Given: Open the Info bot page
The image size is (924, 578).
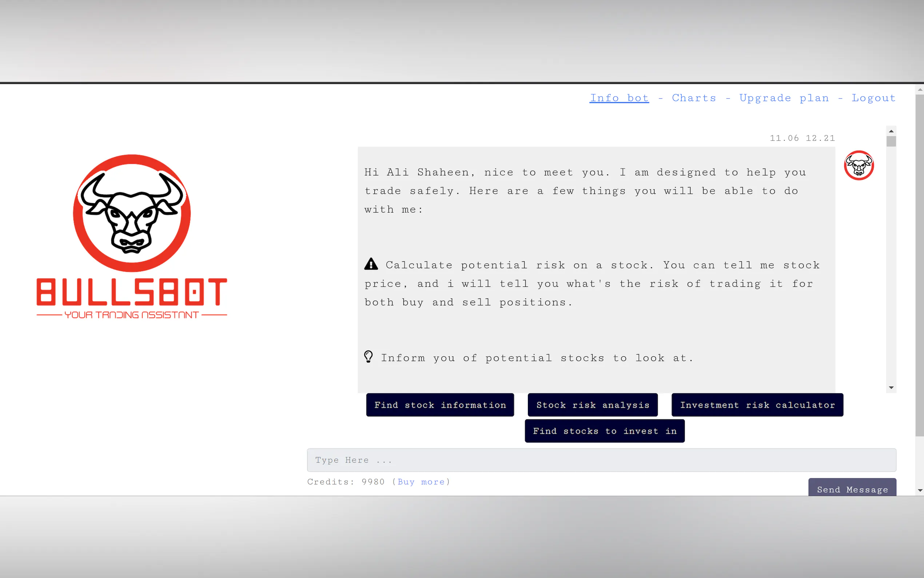Looking at the screenshot, I should pos(619,98).
